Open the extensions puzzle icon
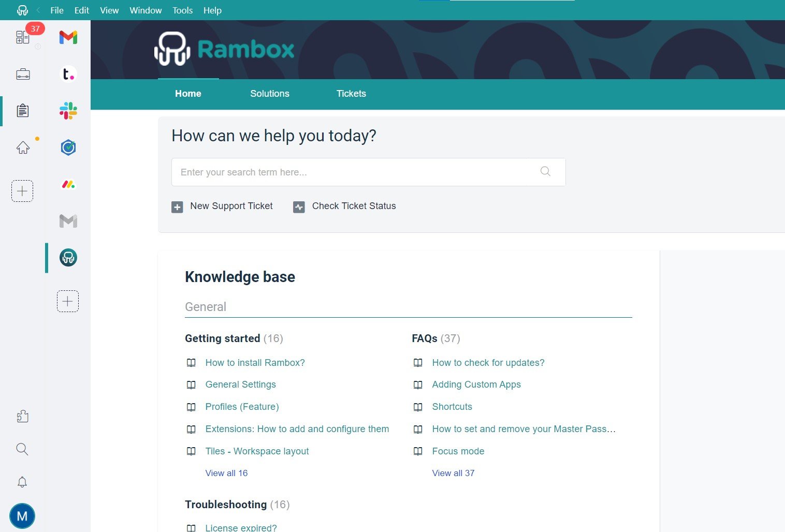Viewport: 785px width, 532px height. [22, 417]
